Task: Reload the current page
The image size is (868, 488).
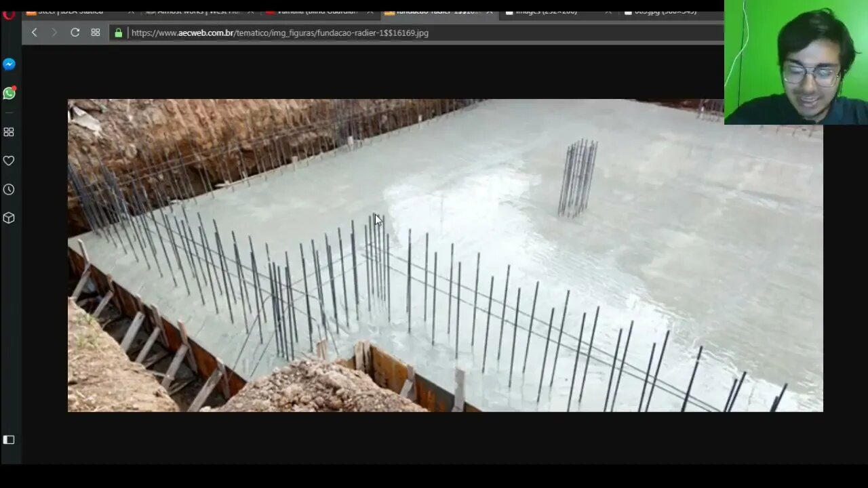Action: (x=75, y=33)
